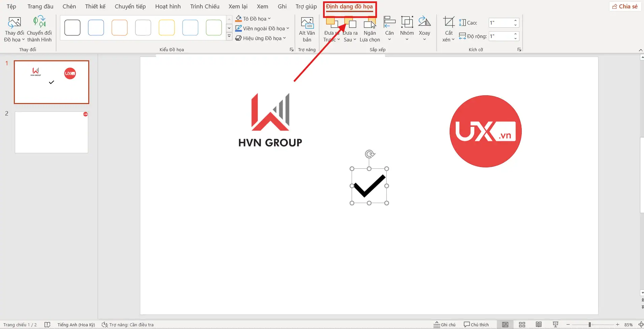The height and width of the screenshot is (329, 644).
Task: Apply the gray outline graphic style
Action: (x=143, y=28)
